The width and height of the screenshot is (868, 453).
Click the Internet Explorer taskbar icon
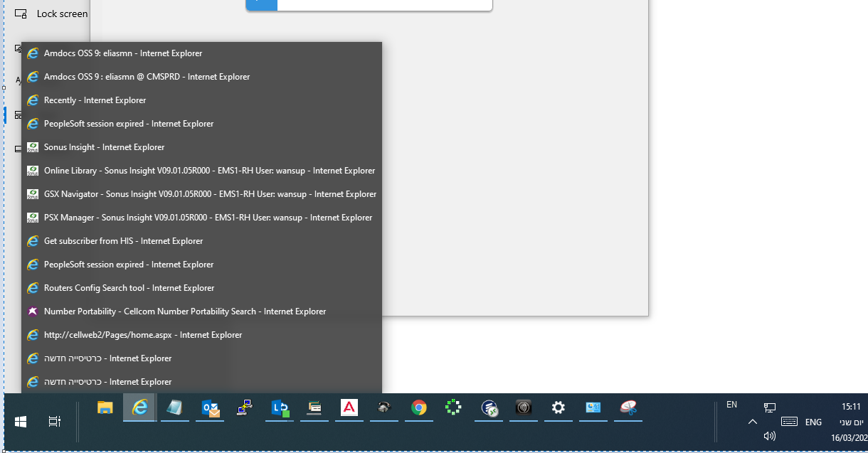coord(140,407)
